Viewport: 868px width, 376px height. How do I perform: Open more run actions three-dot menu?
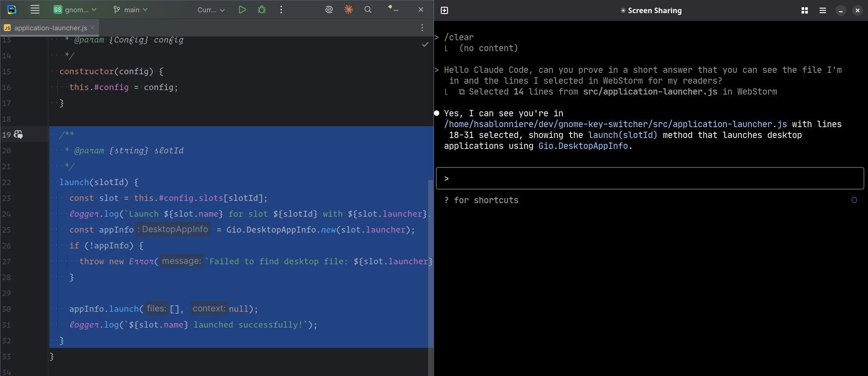[281, 10]
